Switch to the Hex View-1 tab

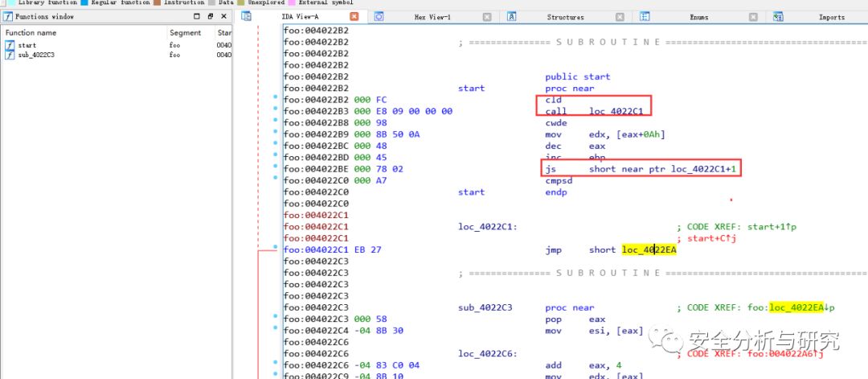(x=432, y=17)
